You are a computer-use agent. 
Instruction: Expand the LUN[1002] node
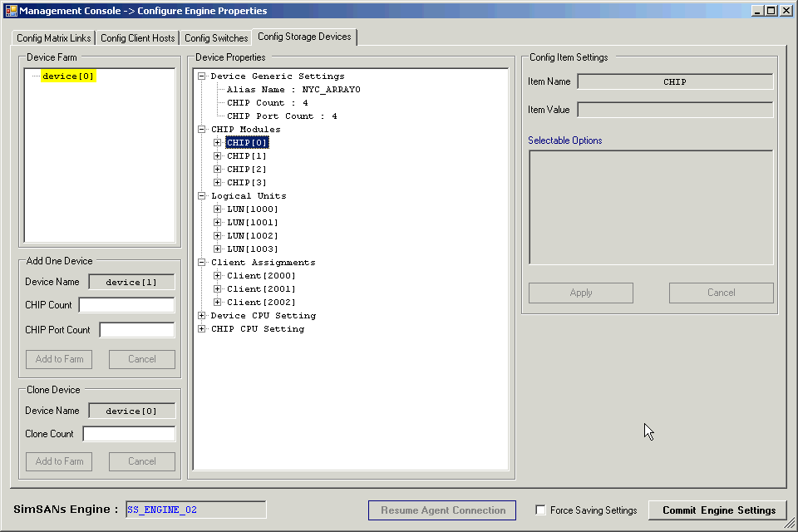tap(217, 235)
